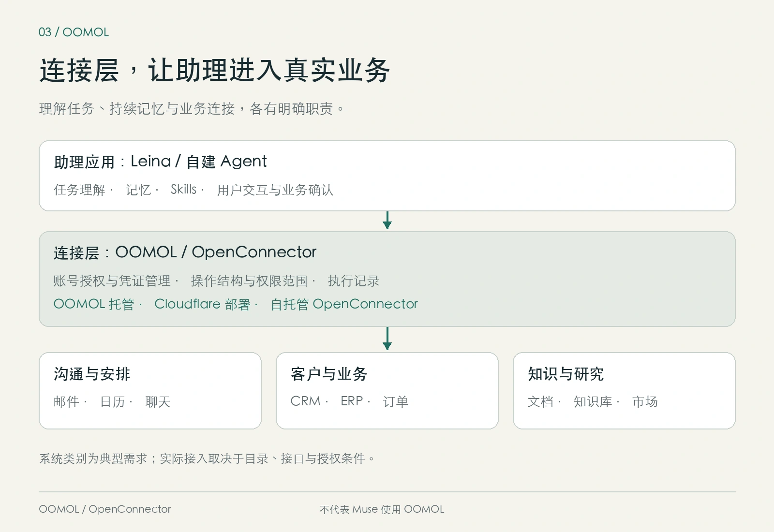The height and width of the screenshot is (532, 774).
Task: Click '执行记录' in the connector card
Action: pyautogui.click(x=354, y=281)
